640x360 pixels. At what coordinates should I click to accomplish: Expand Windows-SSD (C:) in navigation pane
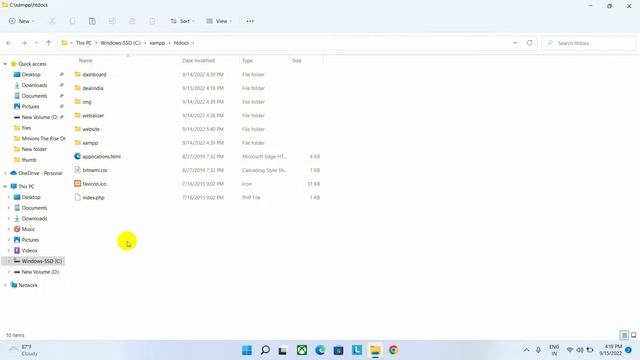(x=9, y=261)
